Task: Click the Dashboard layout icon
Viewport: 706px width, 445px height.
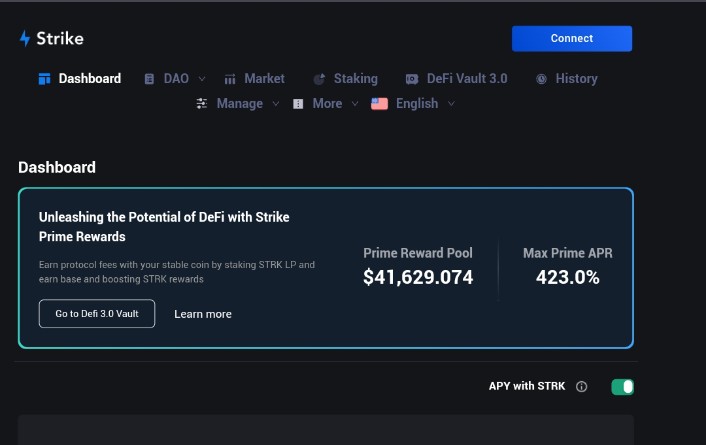Action: click(x=45, y=79)
